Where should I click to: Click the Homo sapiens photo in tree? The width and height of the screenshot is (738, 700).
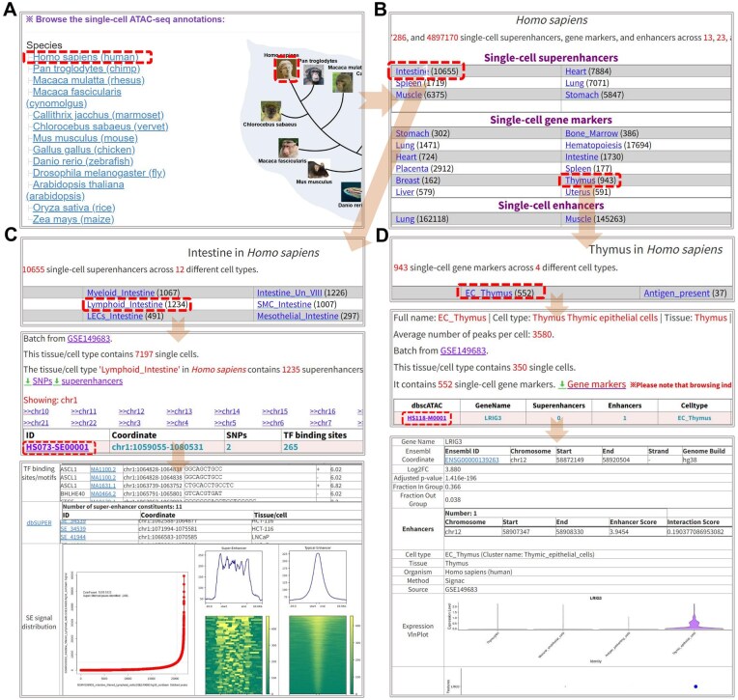[286, 70]
